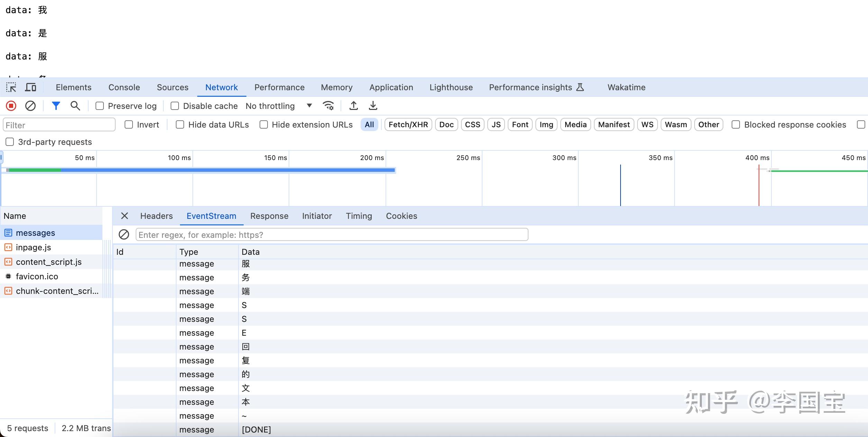Toggle device toolbar icon

(x=30, y=87)
